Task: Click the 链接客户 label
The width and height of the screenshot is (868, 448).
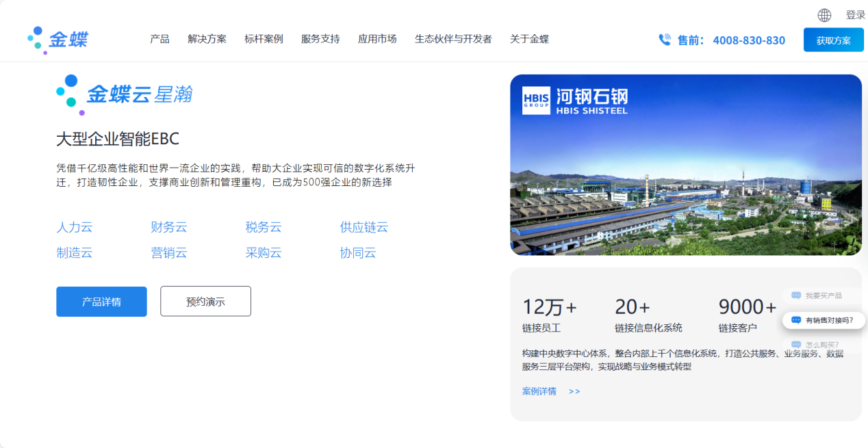Action: (x=737, y=328)
